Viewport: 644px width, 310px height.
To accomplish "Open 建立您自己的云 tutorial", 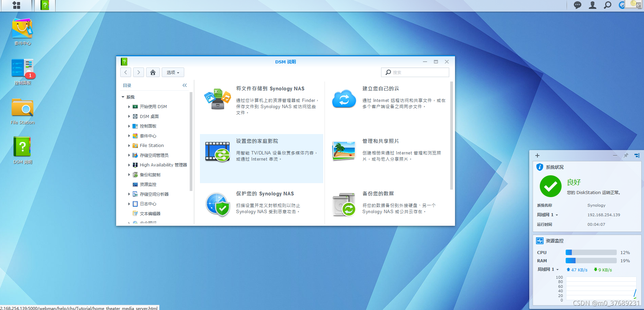I will 381,89.
